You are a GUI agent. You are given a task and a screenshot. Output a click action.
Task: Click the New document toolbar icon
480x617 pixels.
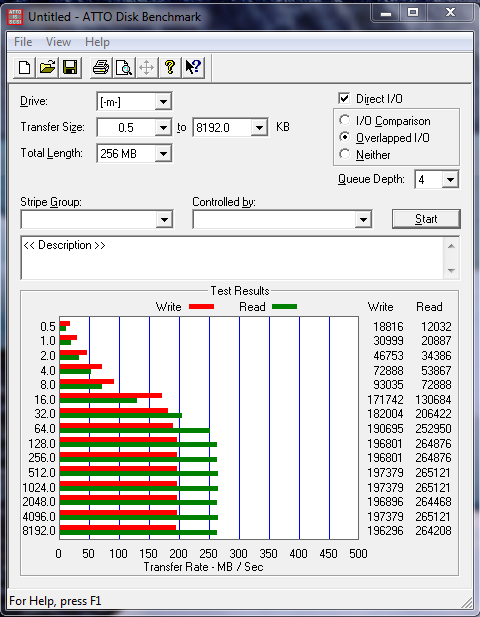click(24, 68)
